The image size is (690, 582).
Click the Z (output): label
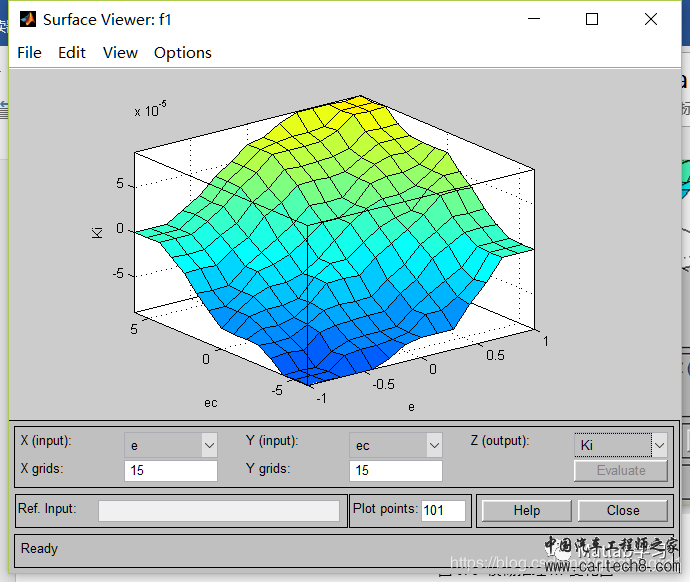click(x=500, y=441)
